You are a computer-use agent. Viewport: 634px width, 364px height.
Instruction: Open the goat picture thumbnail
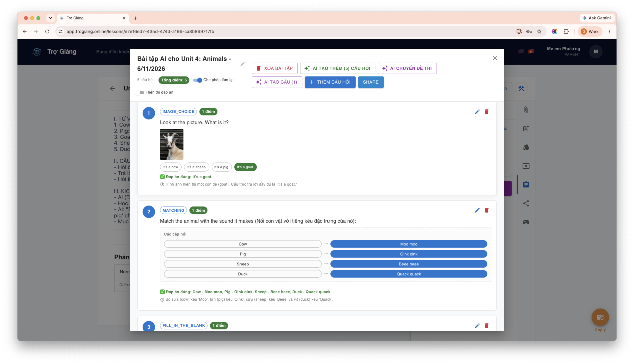[x=171, y=144]
